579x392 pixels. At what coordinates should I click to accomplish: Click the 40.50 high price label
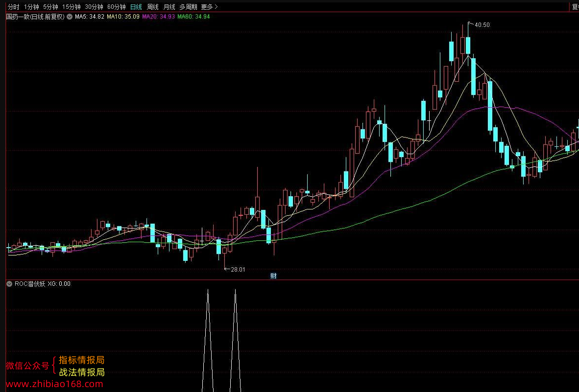tap(482, 24)
